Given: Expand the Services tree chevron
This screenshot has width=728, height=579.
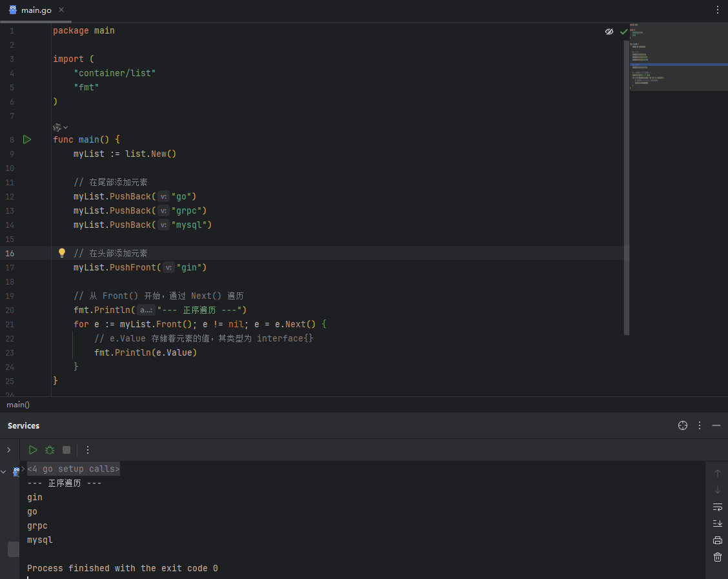Looking at the screenshot, I should pyautogui.click(x=9, y=450).
